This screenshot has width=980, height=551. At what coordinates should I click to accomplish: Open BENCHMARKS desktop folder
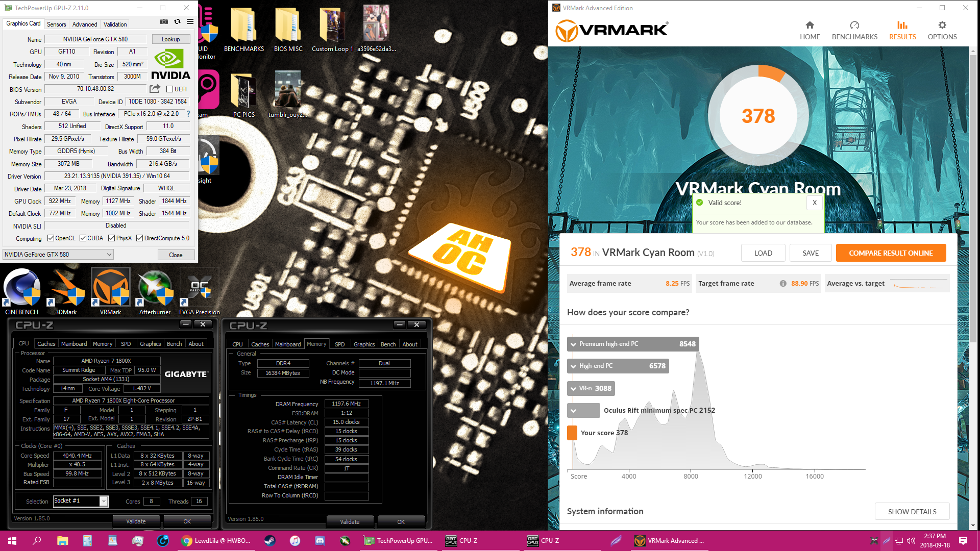(244, 29)
